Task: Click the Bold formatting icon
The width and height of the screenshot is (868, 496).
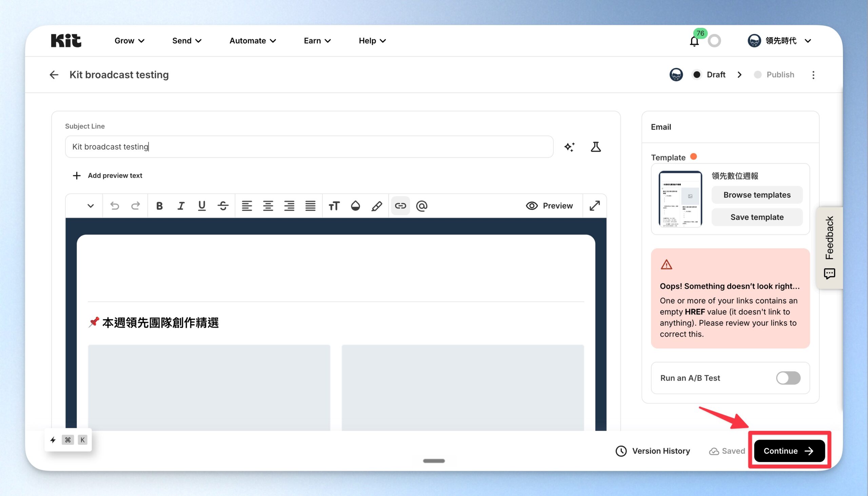Action: (159, 206)
